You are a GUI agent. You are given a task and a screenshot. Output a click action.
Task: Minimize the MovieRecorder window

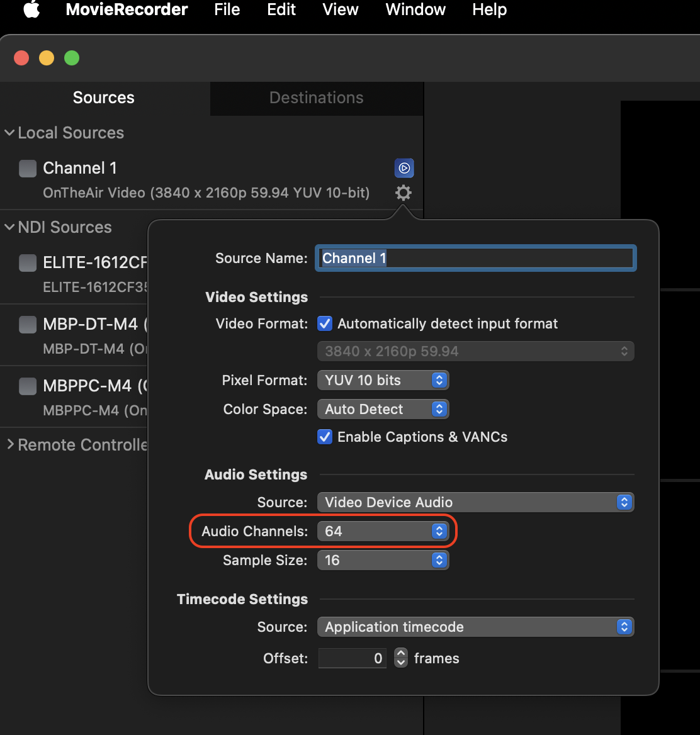pyautogui.click(x=47, y=58)
